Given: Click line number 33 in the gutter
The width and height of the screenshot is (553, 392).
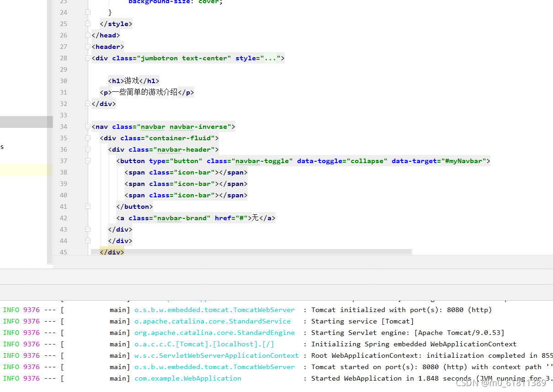Looking at the screenshot, I should [64, 115].
